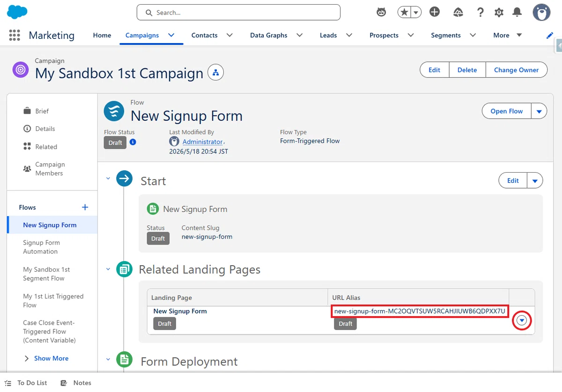Click the To Do List icon in utility bar
The height and width of the screenshot is (392, 562).
click(x=8, y=383)
